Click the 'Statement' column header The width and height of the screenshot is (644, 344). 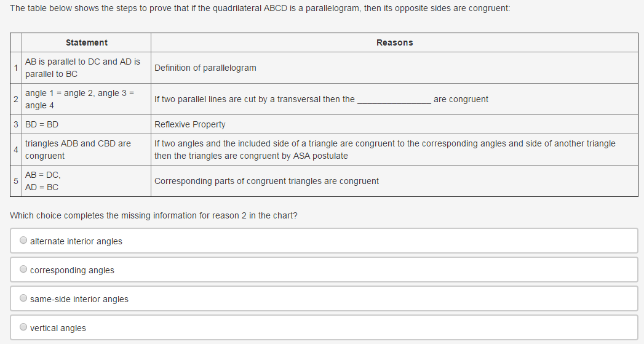[86, 42]
